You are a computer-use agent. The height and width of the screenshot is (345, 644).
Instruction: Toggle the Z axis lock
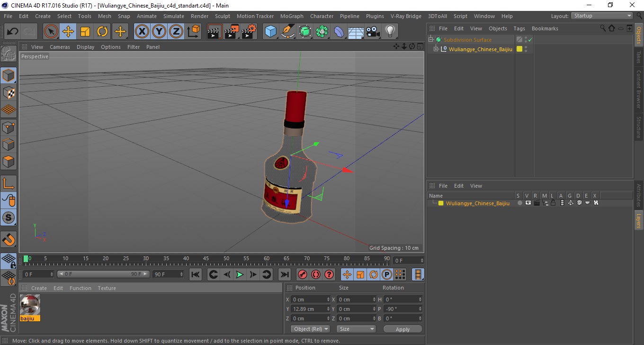(176, 32)
